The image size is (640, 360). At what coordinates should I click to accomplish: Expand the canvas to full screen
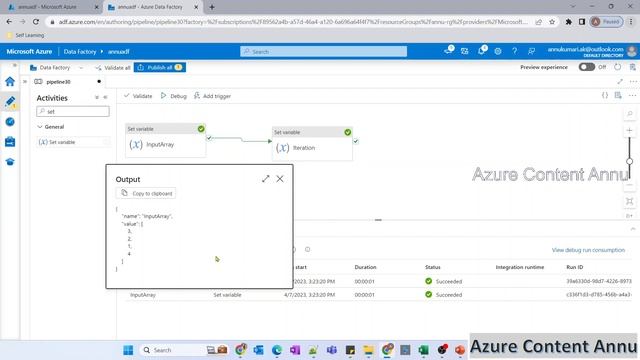pyautogui.click(x=620, y=82)
